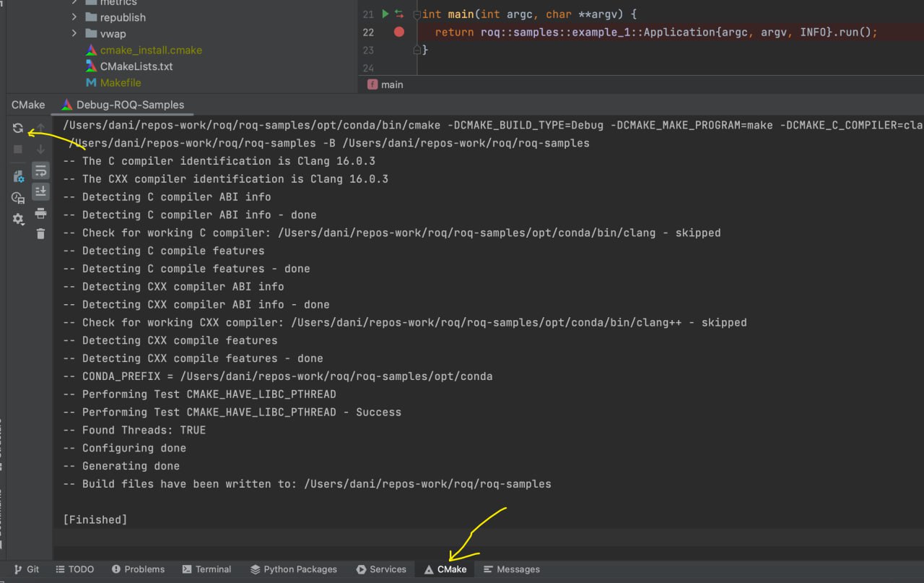
Task: Click the clock-and-save icon in CMake toolbar
Action: pyautogui.click(x=18, y=197)
